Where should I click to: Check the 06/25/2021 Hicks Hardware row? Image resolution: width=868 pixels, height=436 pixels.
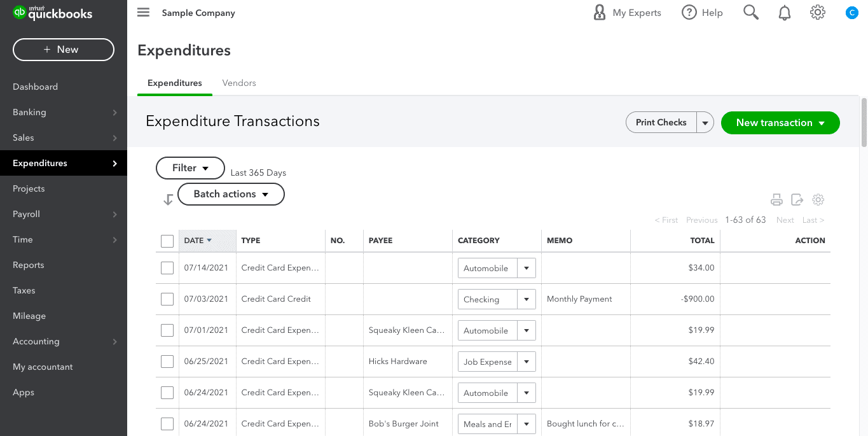pyautogui.click(x=167, y=362)
